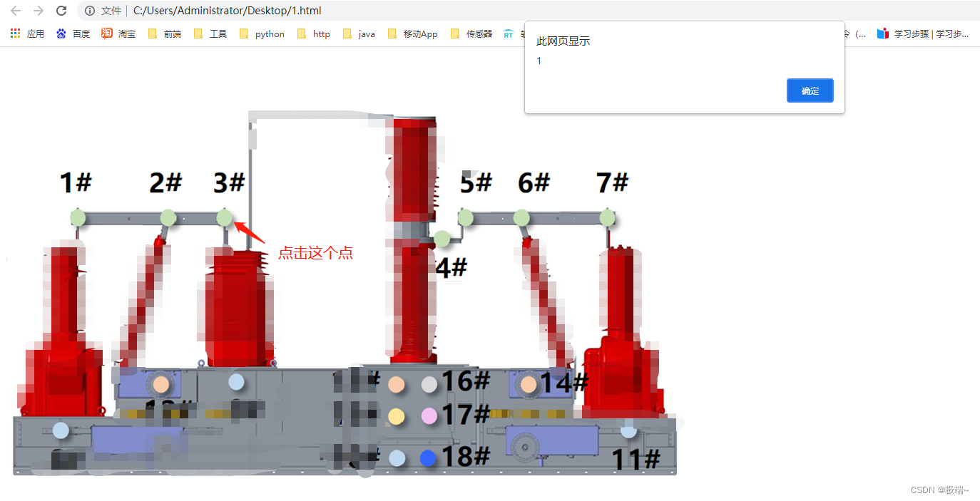Click the 文件 info icon in address bar
Screen dimensions: 980x501
[x=89, y=11]
